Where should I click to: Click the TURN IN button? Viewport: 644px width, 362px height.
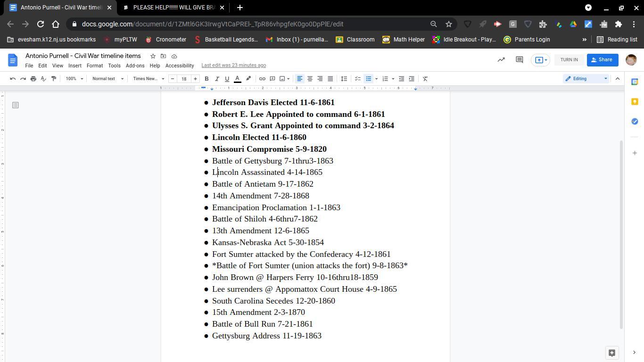(569, 60)
